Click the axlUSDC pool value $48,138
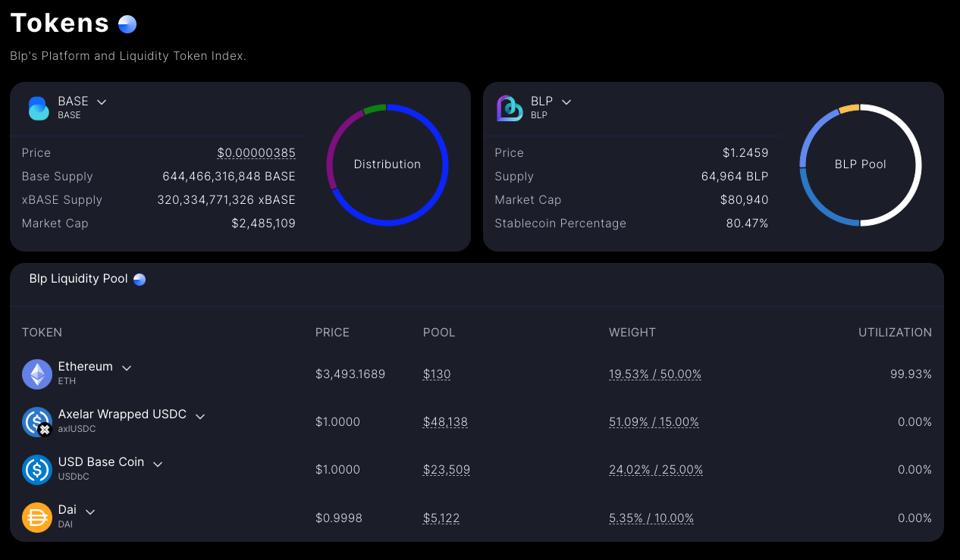Viewport: 960px width, 560px height. [445, 422]
